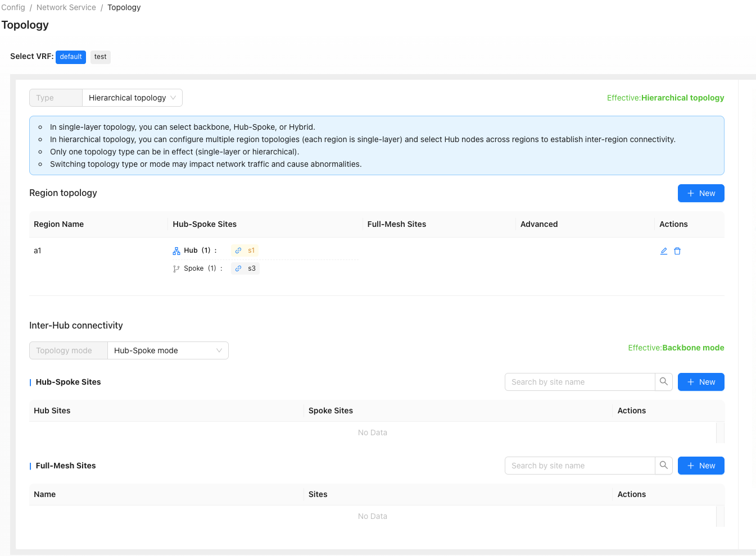Click Actions header in Full-Mesh Sites table
The image size is (756, 556).
coord(632,494)
